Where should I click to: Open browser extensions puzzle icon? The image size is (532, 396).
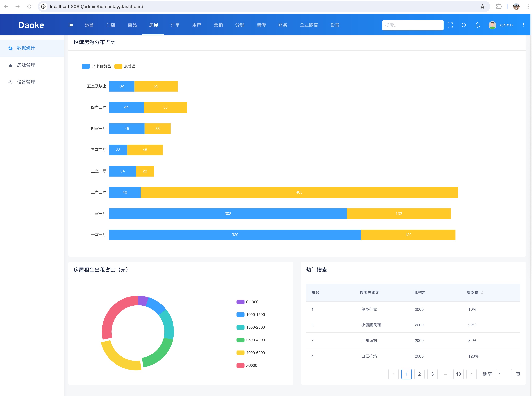point(499,7)
